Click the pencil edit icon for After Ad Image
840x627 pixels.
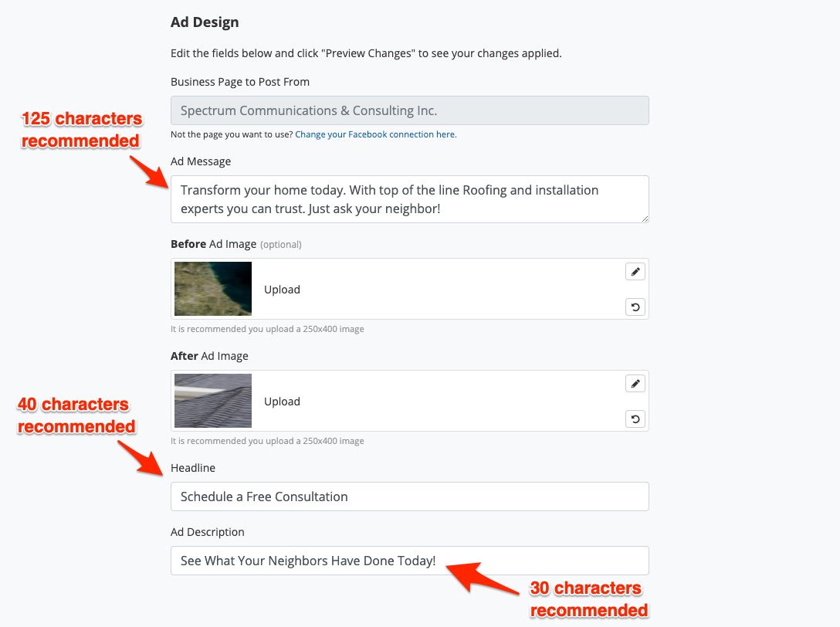[x=635, y=384]
